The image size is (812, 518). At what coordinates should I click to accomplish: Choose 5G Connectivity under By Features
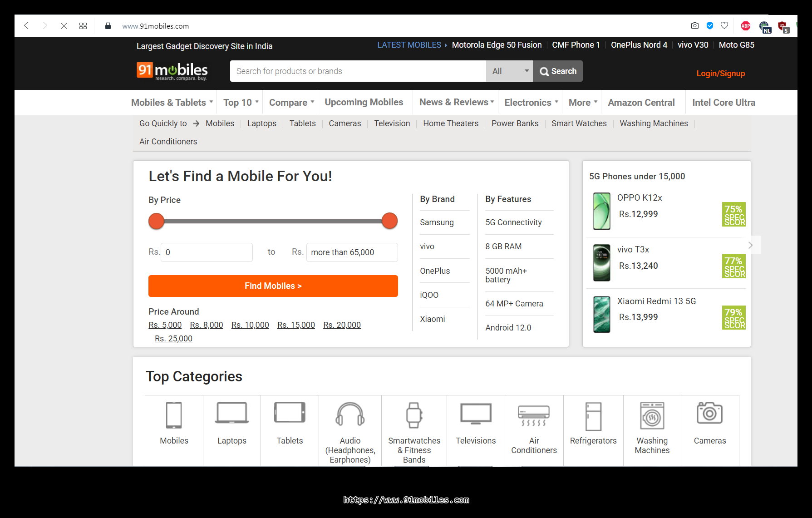pos(513,222)
